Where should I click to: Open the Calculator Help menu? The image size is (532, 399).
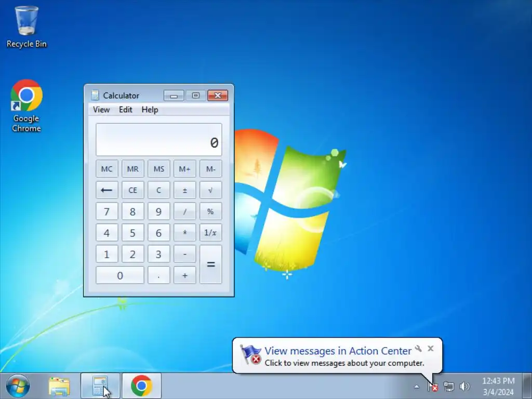point(150,110)
